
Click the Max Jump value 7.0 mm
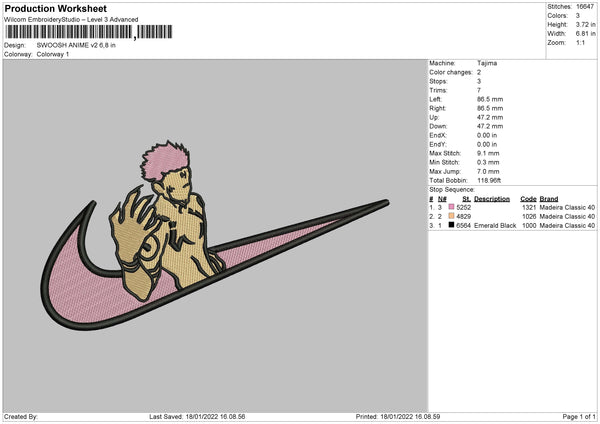pyautogui.click(x=488, y=171)
